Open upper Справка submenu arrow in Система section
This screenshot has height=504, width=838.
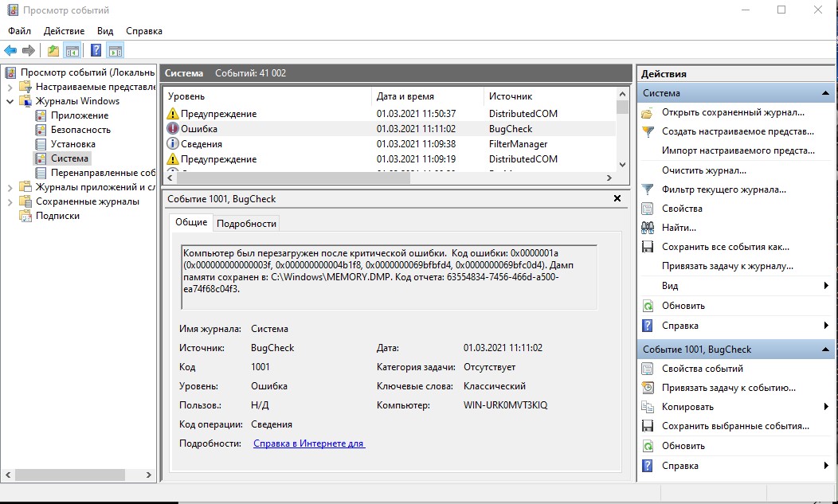click(826, 325)
